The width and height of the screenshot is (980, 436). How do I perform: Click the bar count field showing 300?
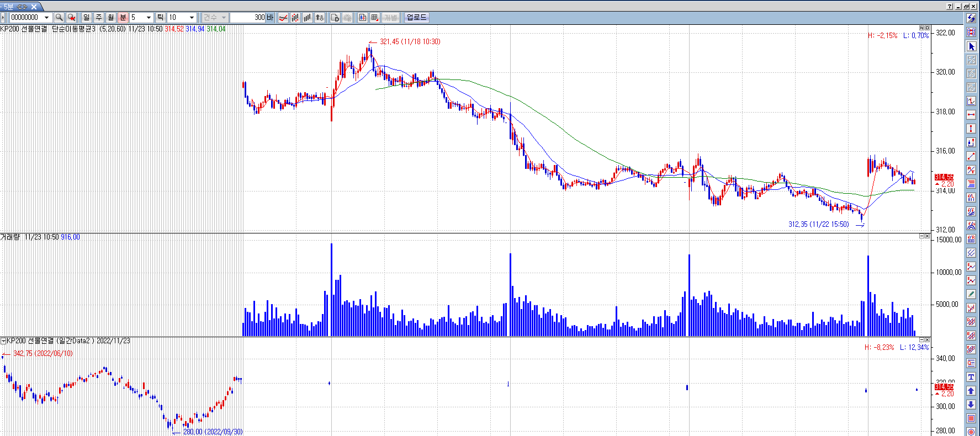(x=248, y=18)
